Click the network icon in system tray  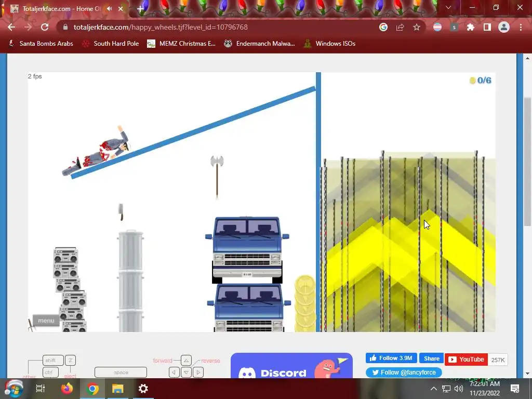tap(446, 389)
